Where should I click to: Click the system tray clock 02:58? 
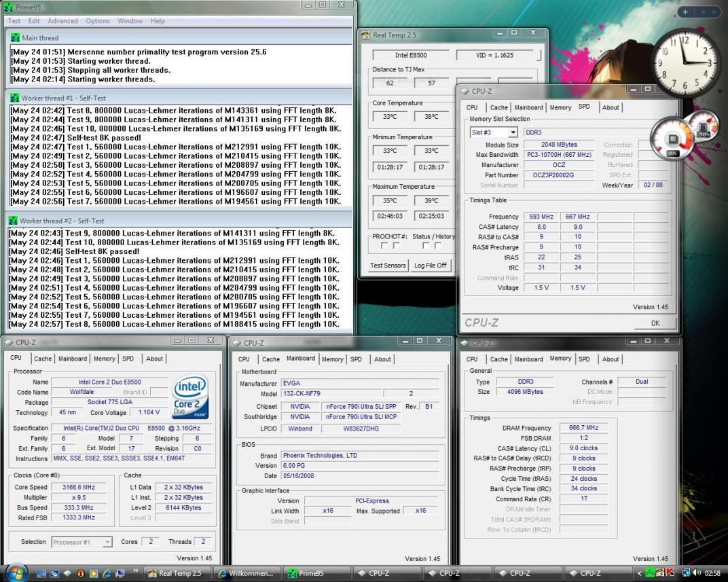pos(712,574)
